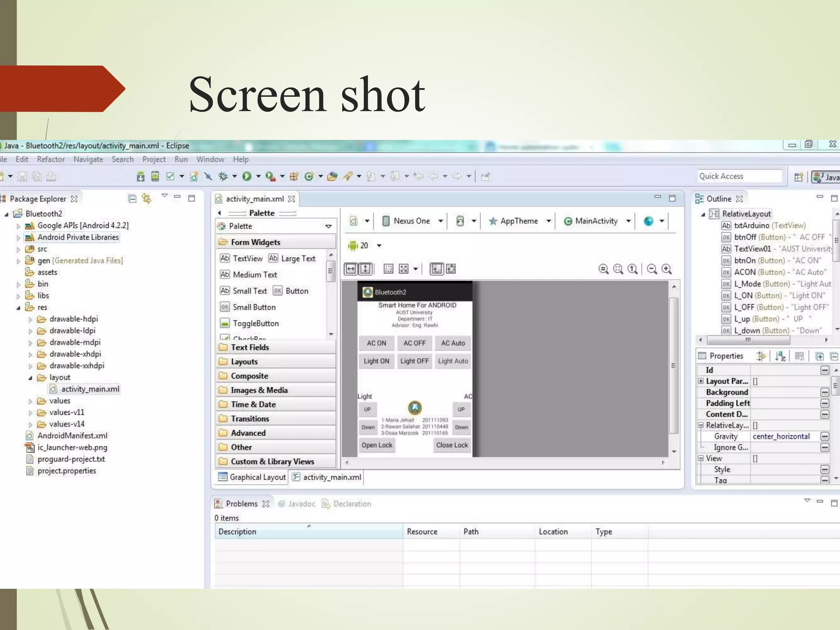Switch to the Declaration tab
Viewport: 840px width, 630px height.
click(x=347, y=504)
